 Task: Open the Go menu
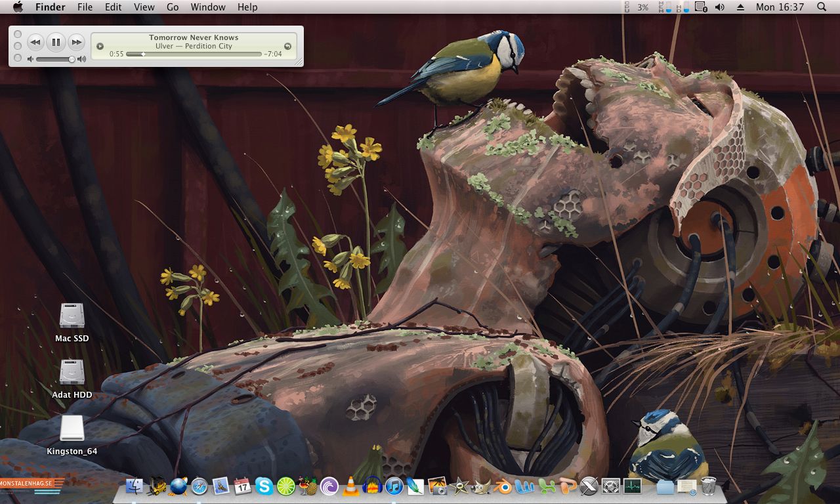[173, 7]
